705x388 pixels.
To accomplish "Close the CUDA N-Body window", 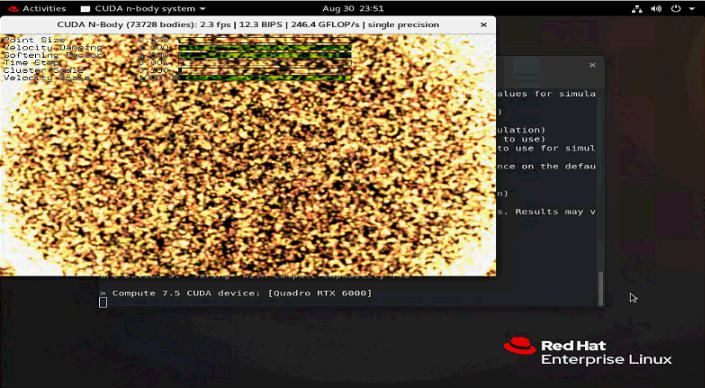I will click(x=483, y=25).
